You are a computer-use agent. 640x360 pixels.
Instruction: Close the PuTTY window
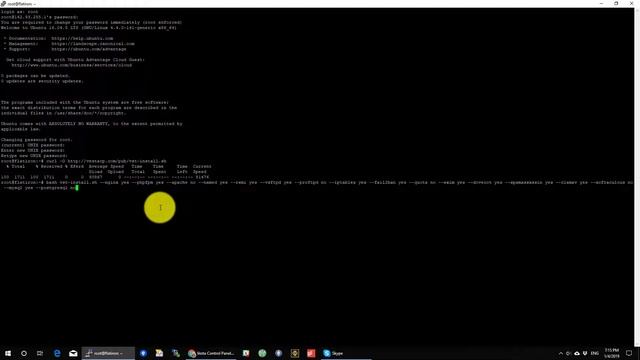point(631,4)
